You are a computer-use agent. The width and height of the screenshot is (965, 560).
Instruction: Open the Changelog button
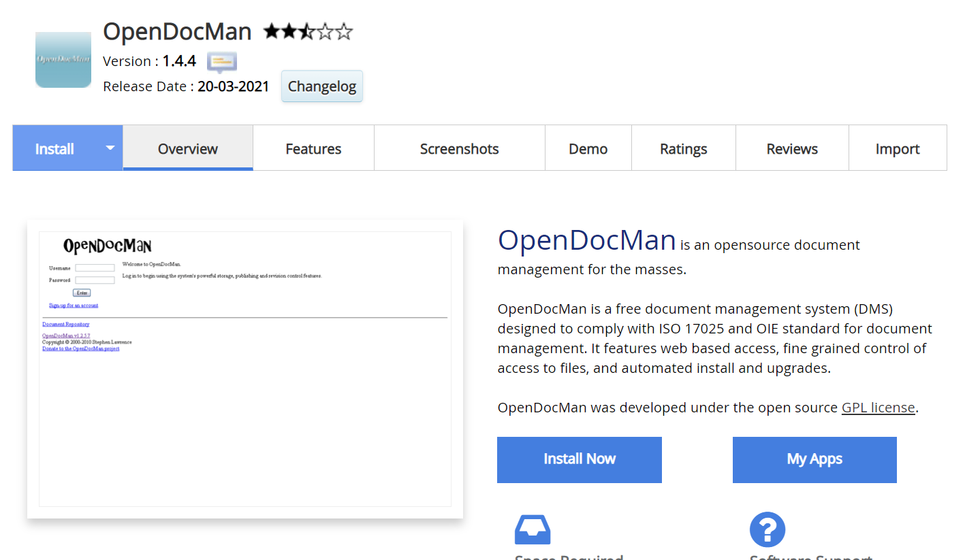pos(322,86)
